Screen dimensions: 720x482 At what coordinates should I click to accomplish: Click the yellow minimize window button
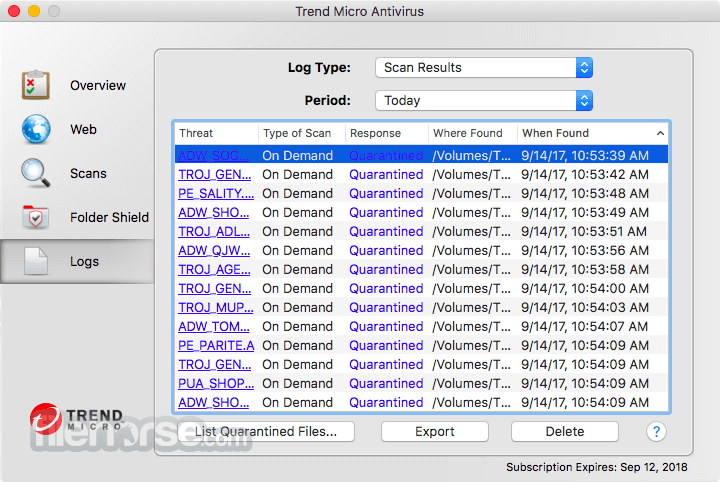[34, 11]
